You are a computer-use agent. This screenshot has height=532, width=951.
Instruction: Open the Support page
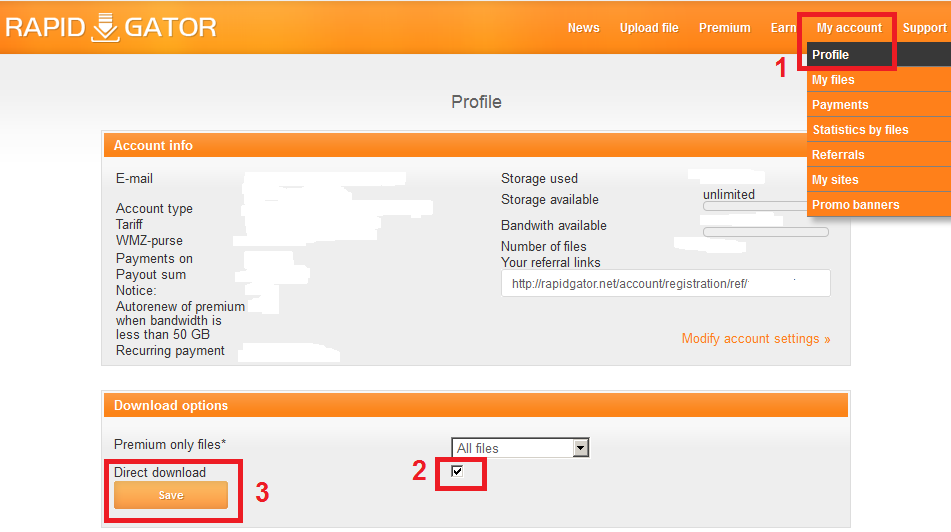[924, 28]
